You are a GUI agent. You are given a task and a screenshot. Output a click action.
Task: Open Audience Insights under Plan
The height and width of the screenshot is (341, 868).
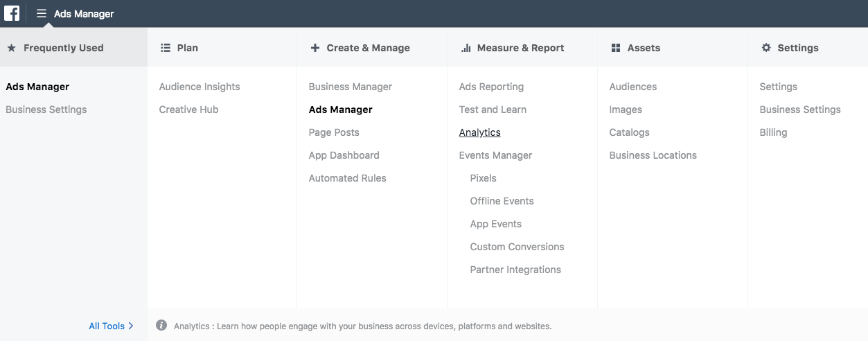pyautogui.click(x=200, y=87)
